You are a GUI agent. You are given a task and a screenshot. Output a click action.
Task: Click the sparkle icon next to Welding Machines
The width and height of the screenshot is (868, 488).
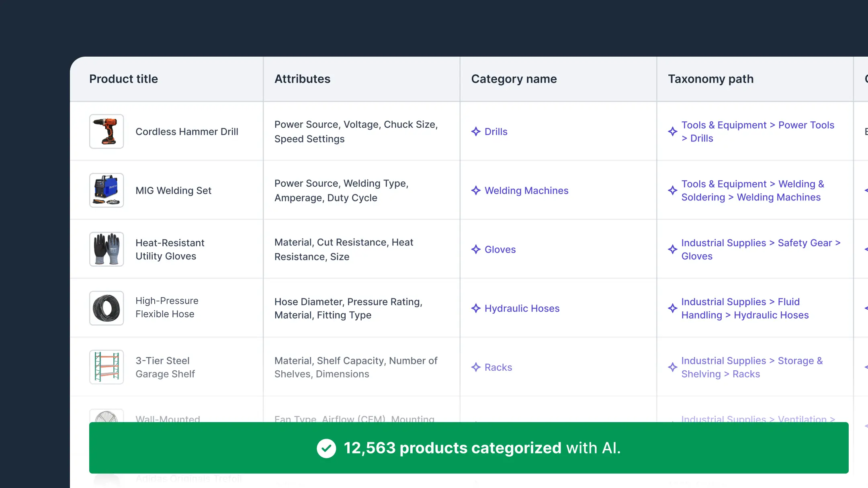click(476, 190)
